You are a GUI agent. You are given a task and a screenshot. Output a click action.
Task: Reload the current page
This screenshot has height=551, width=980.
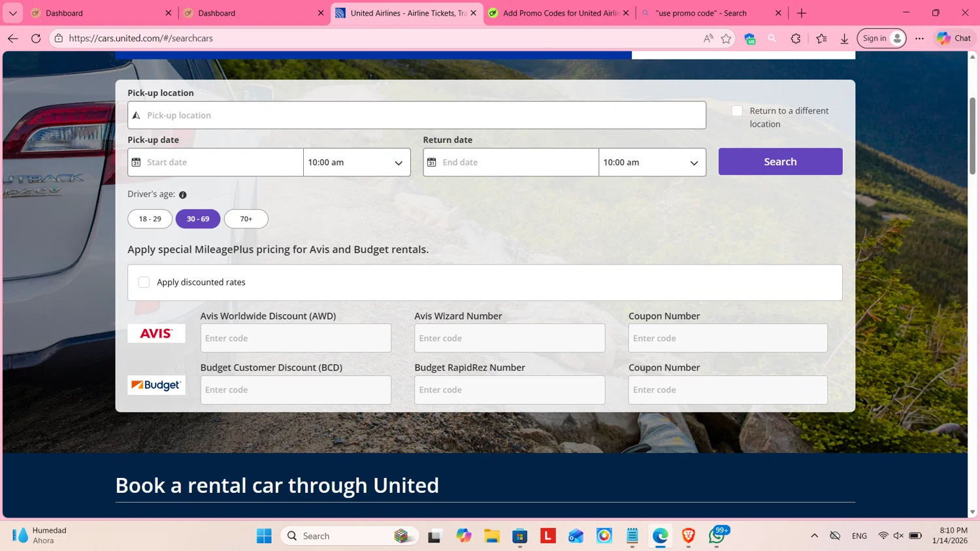tap(36, 39)
